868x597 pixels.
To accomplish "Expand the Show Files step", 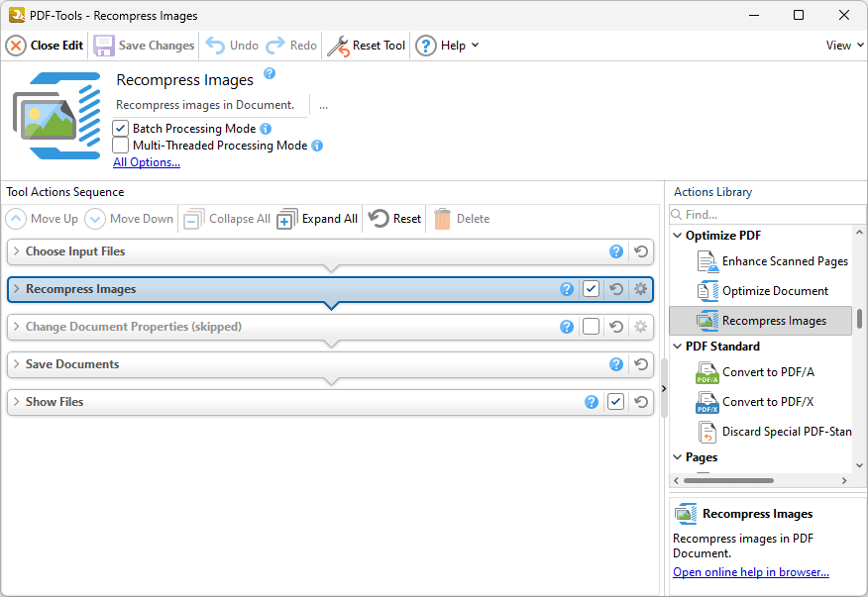I will click(x=17, y=402).
